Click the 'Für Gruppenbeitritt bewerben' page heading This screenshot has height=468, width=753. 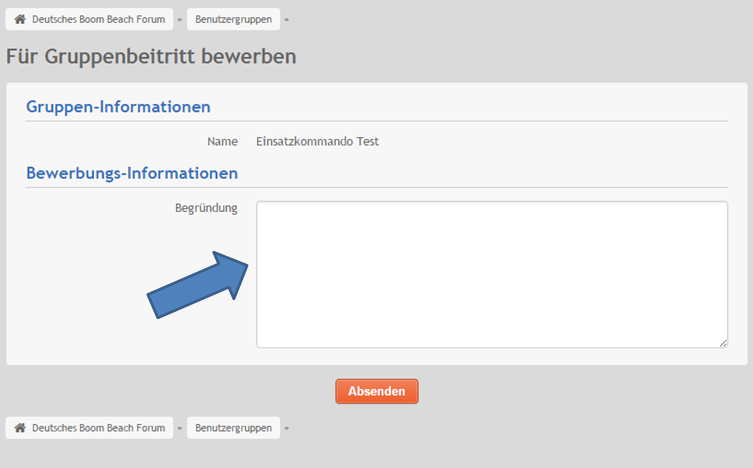click(x=151, y=57)
